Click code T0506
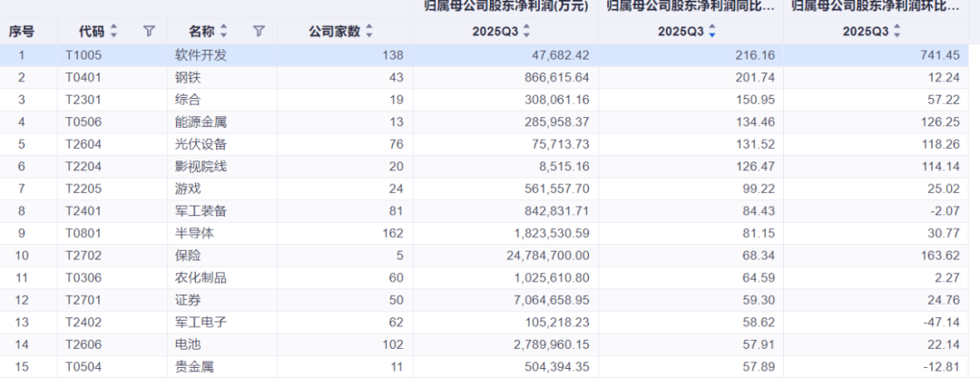The image size is (980, 378). pyautogui.click(x=83, y=122)
